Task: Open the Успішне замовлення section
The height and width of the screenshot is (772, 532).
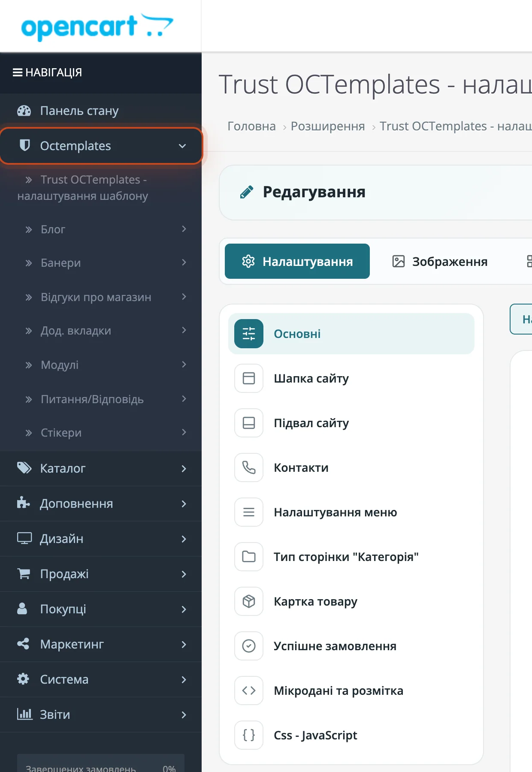Action: point(351,646)
